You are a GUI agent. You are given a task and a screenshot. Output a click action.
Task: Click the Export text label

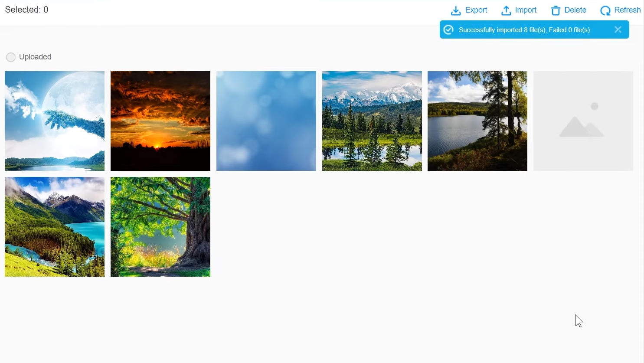click(476, 10)
